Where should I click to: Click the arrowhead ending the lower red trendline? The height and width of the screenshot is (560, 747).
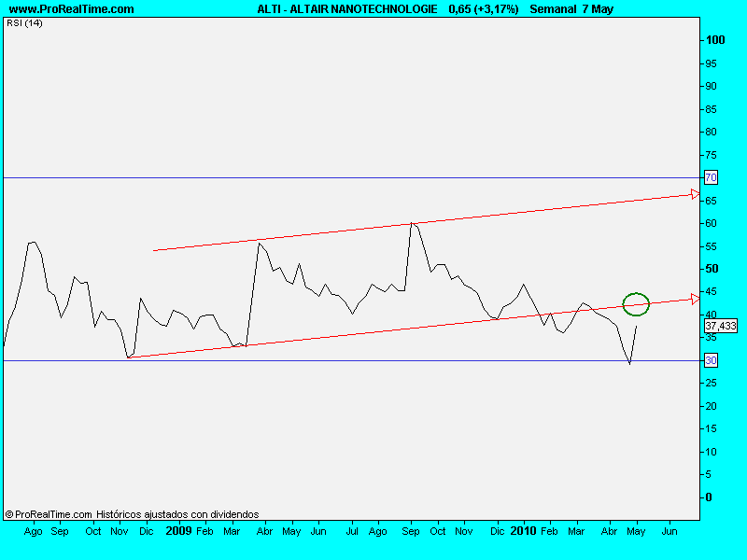(x=695, y=299)
